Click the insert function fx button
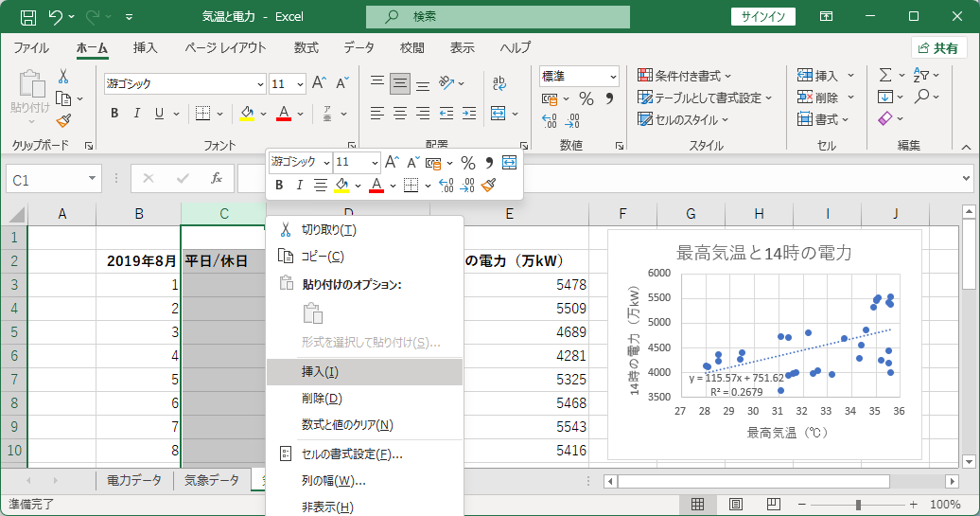Image resolution: width=980 pixels, height=516 pixels. (x=217, y=180)
